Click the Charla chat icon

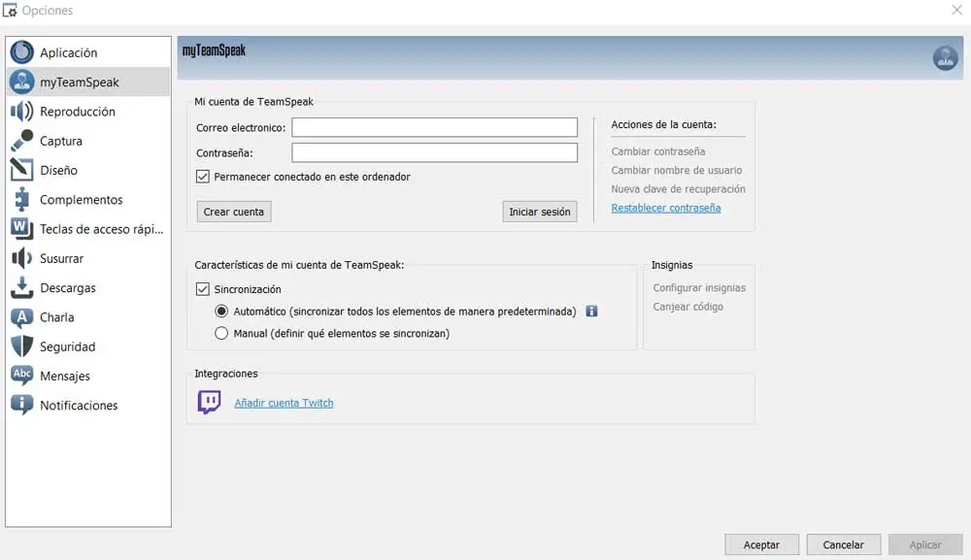click(21, 316)
